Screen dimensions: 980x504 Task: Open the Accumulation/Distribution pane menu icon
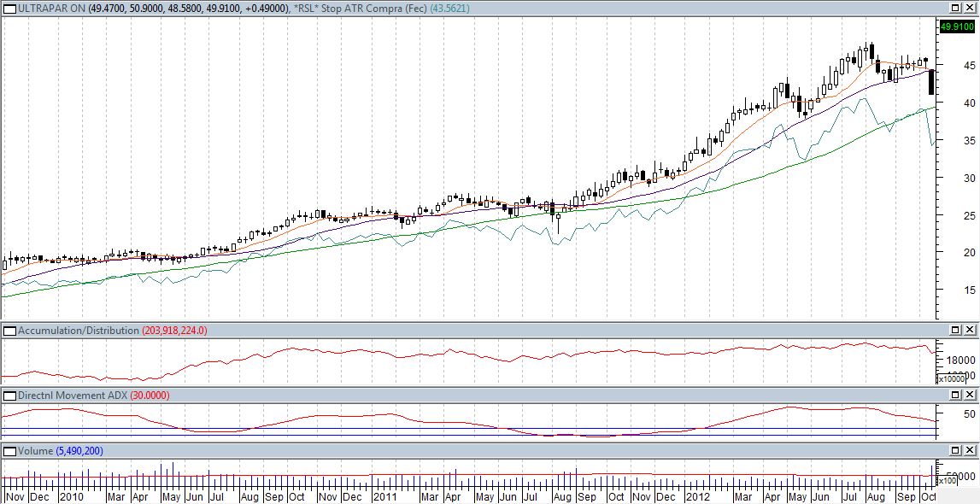9,330
